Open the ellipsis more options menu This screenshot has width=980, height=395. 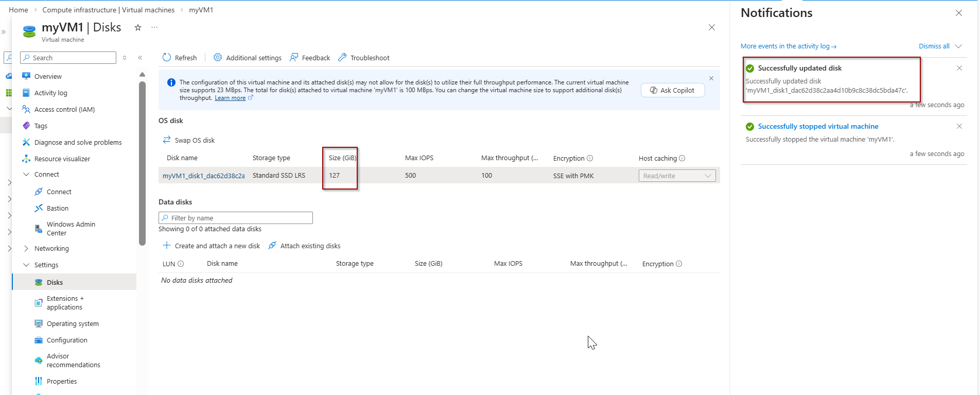(x=154, y=27)
